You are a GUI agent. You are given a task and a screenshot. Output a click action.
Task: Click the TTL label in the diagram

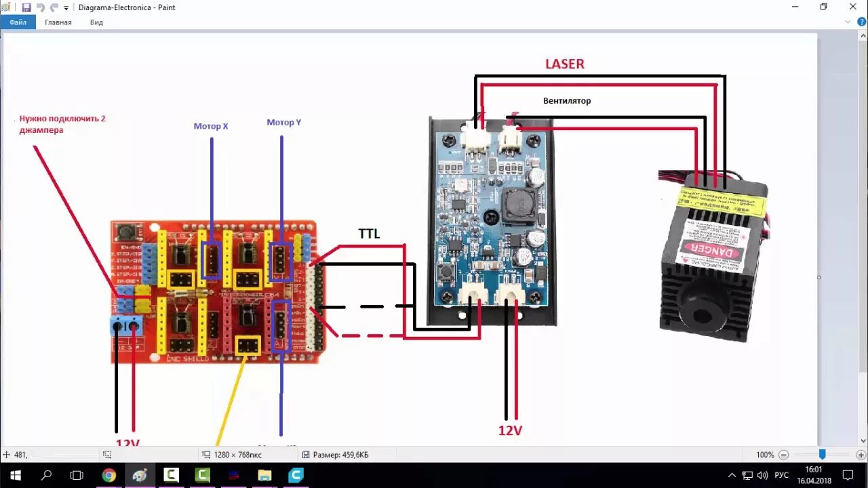(370, 235)
